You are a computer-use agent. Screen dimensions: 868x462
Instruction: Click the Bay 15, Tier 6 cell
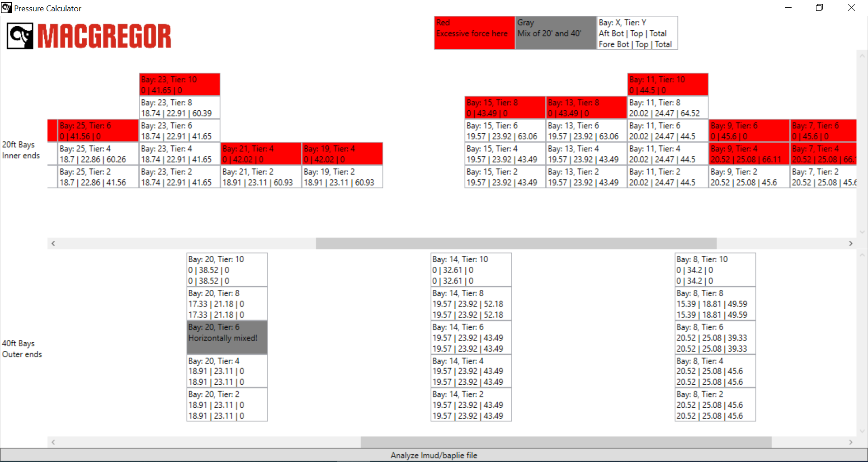pos(505,131)
